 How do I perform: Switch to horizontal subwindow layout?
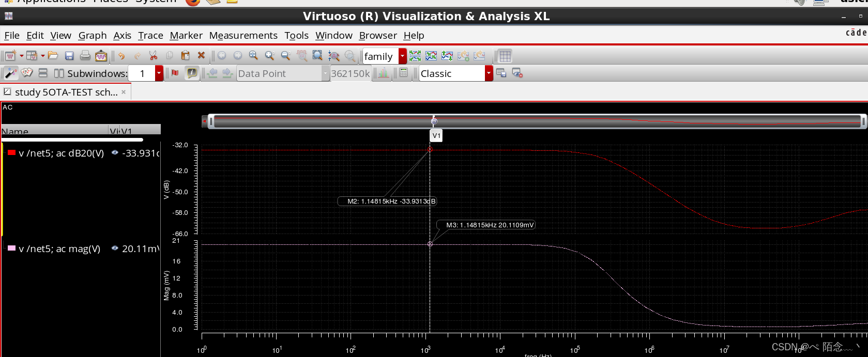[x=43, y=73]
